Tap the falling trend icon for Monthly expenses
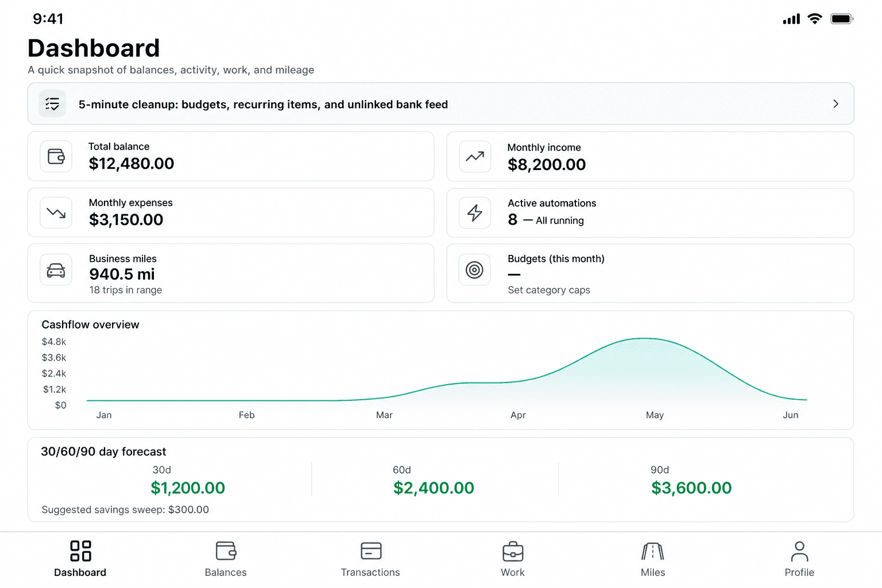882x588 pixels. tap(56, 212)
